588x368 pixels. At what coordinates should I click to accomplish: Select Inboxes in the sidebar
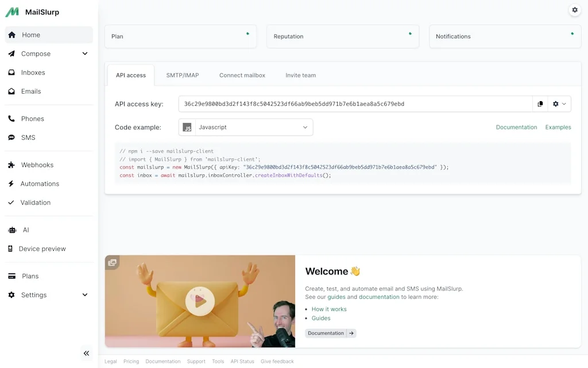(x=34, y=72)
